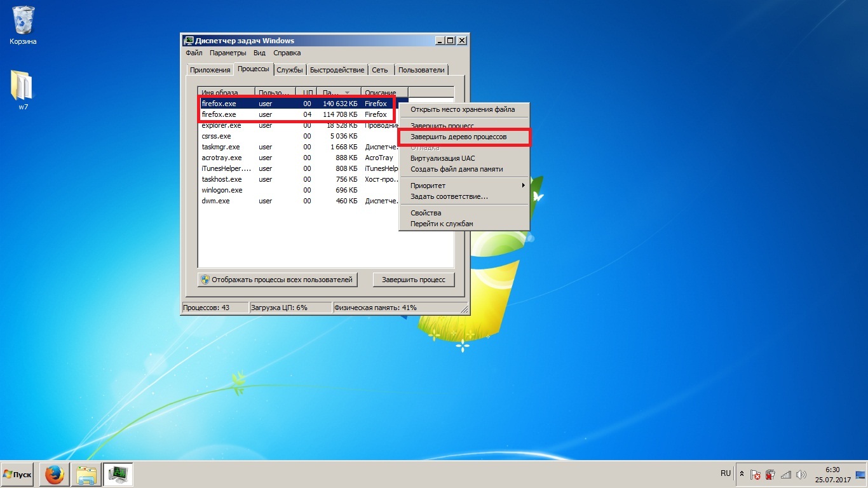The height and width of the screenshot is (488, 868).
Task: Choose Задать соответствие...
Action: click(x=463, y=196)
